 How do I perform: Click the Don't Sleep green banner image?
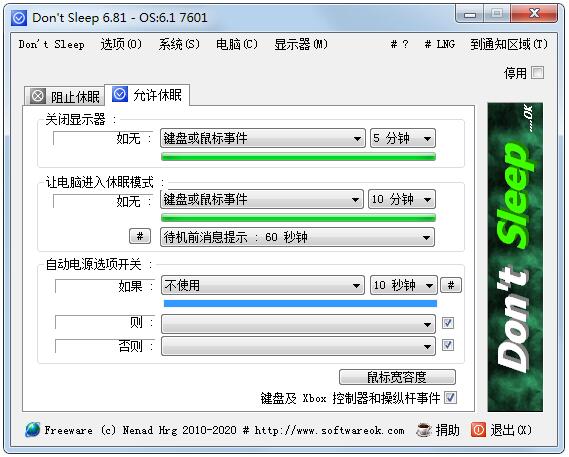(x=515, y=257)
